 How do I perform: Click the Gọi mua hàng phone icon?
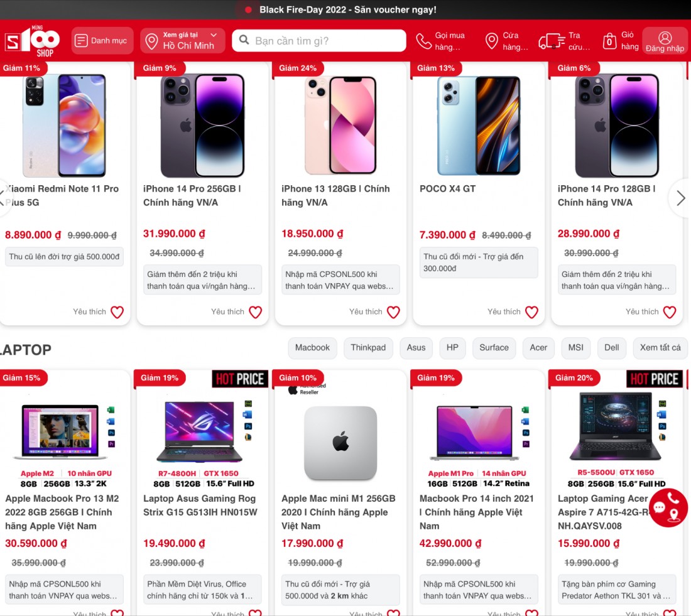click(423, 41)
